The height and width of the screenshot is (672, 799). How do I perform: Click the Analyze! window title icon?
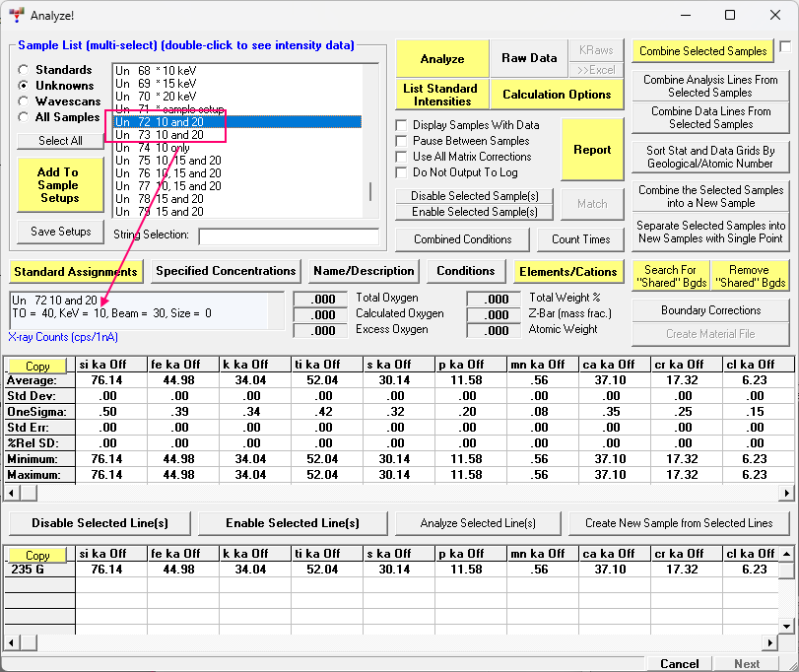point(17,15)
